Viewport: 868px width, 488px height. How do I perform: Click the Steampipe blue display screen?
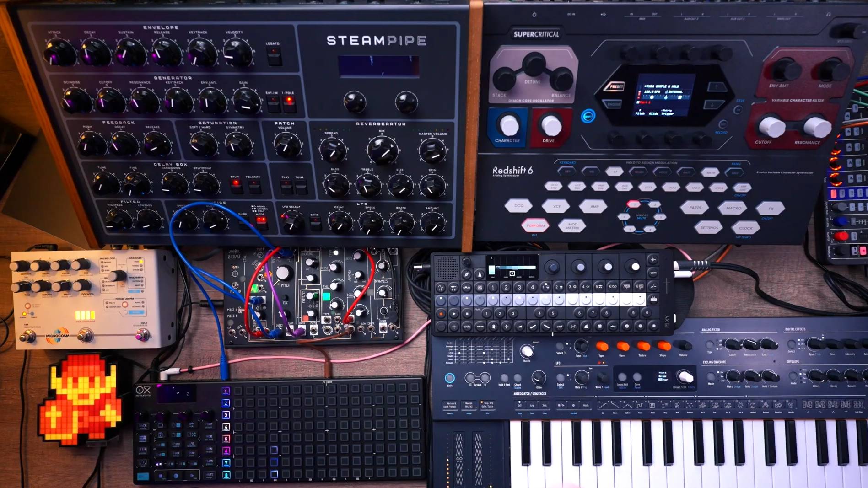point(378,66)
